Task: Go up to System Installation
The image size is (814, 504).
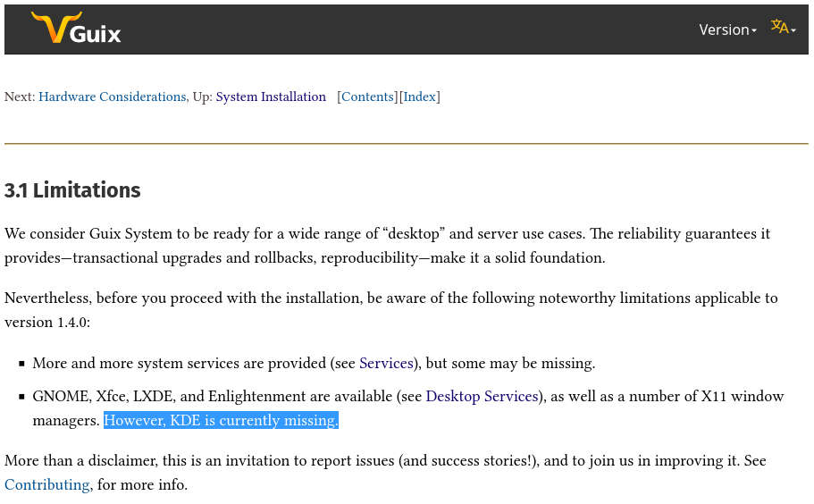Action: pyautogui.click(x=271, y=97)
